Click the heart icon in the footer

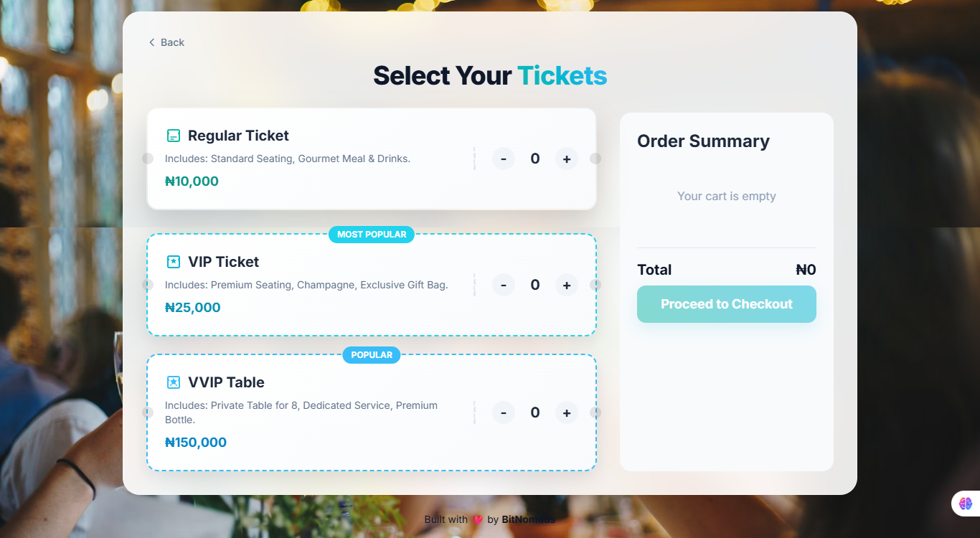tap(476, 519)
